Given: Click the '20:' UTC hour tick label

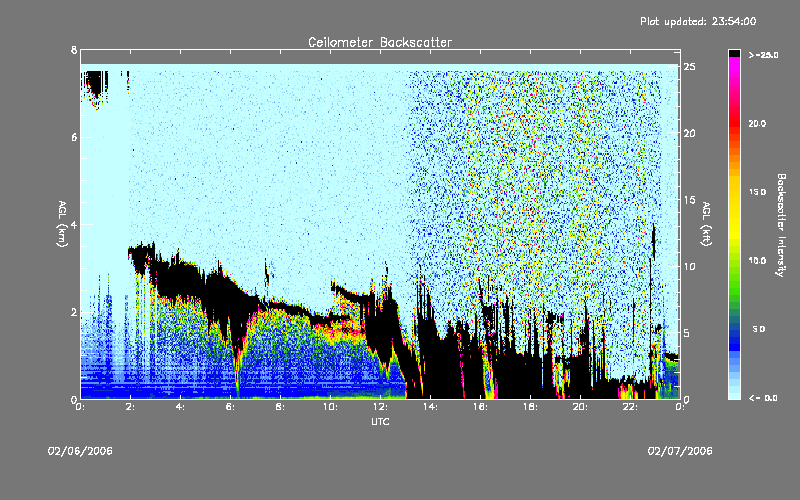Looking at the screenshot, I should [x=580, y=407].
